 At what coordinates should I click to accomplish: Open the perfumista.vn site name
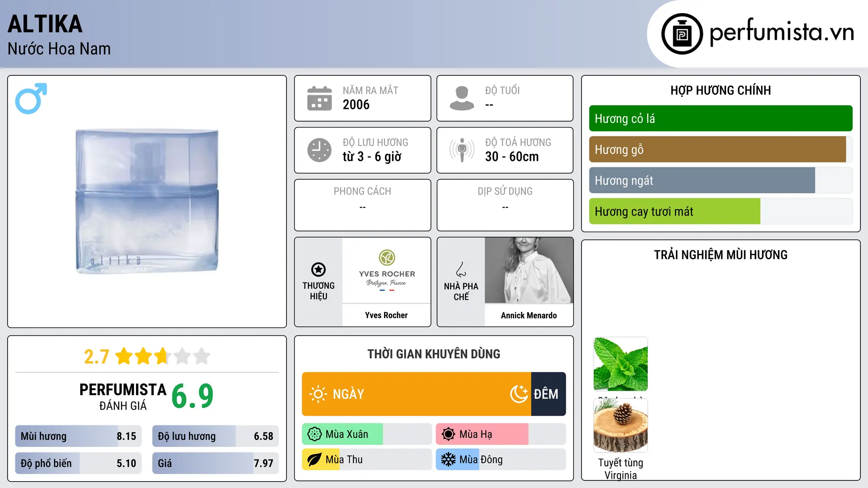coord(782,32)
